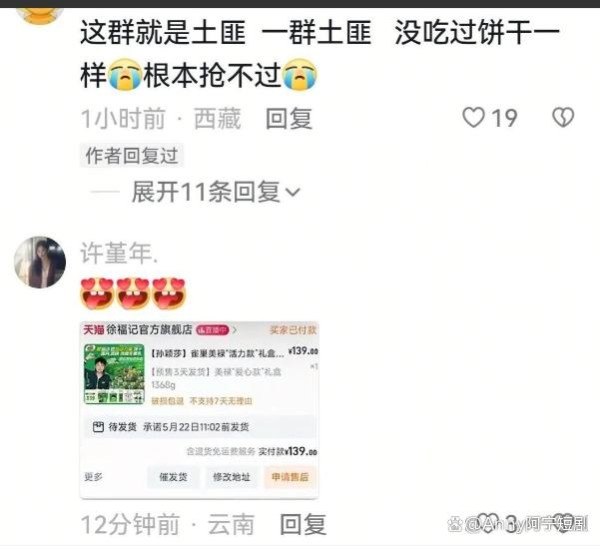Dislike the 西藏 comment via broken heart
The width and height of the screenshot is (600, 546).
[563, 117]
